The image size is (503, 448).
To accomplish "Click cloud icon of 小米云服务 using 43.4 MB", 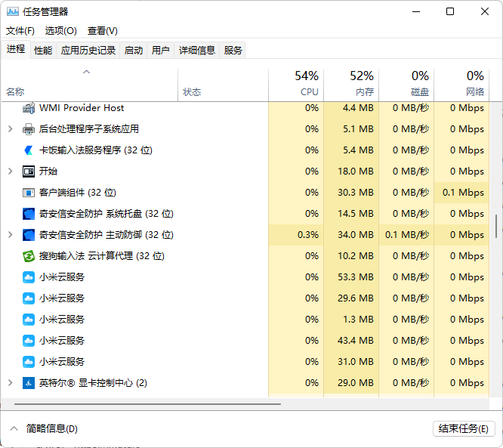I will [29, 341].
